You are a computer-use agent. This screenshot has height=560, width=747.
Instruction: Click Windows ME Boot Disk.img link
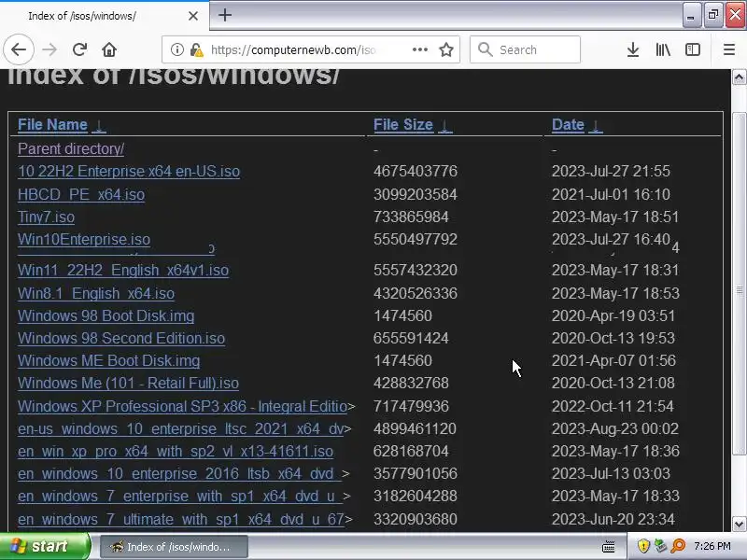(x=108, y=361)
